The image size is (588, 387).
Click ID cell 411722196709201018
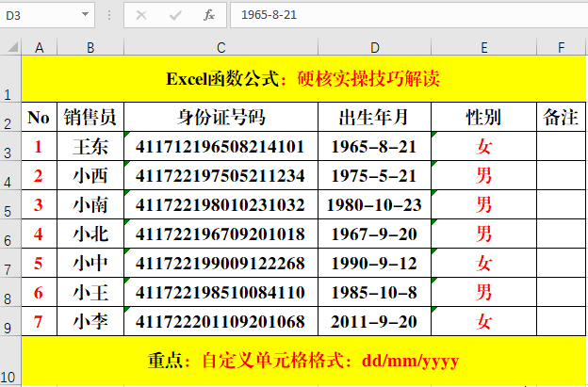click(220, 234)
